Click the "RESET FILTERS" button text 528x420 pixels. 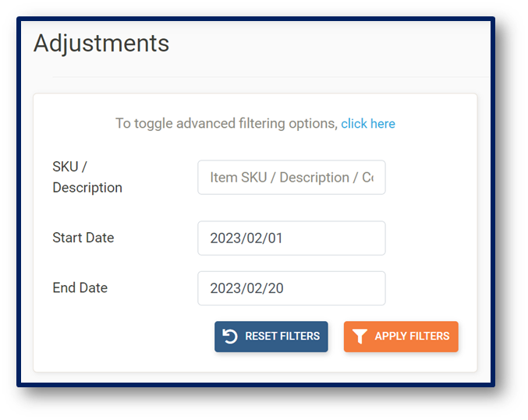[282, 337]
